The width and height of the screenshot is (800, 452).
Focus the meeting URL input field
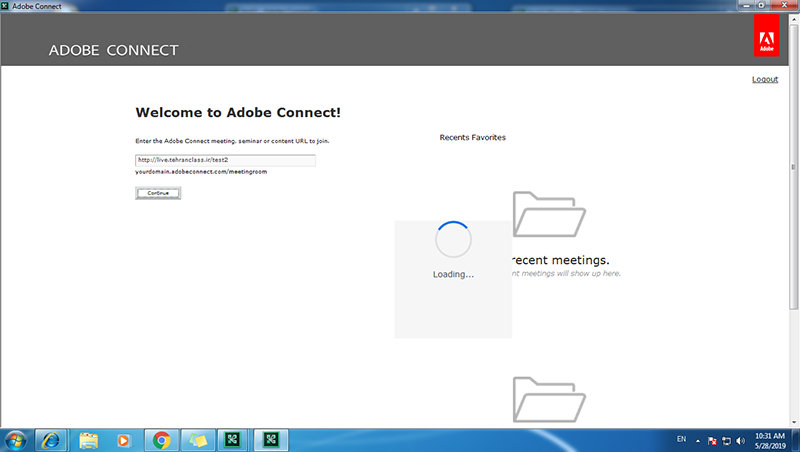pyautogui.click(x=225, y=160)
